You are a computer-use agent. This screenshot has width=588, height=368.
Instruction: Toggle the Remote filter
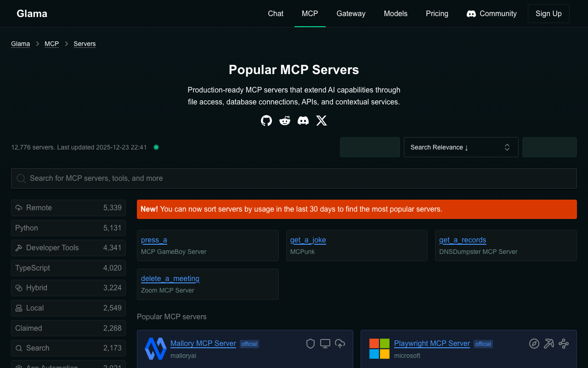click(x=68, y=208)
